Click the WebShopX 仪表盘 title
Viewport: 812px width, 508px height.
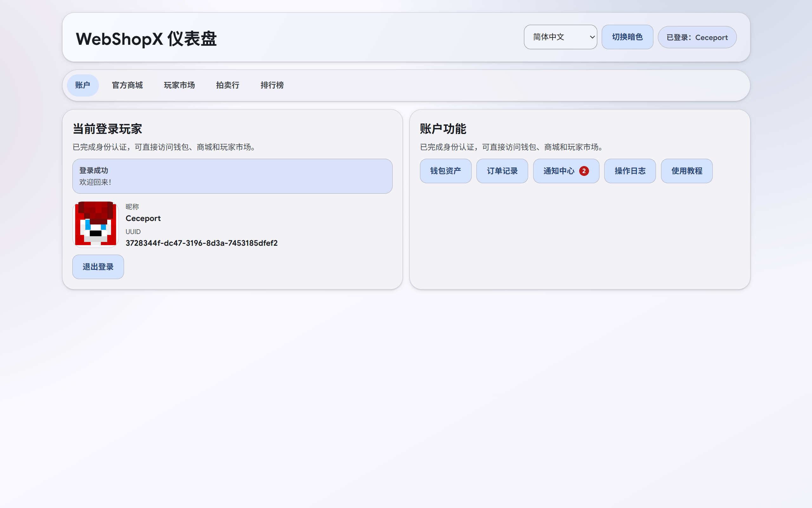click(x=146, y=39)
